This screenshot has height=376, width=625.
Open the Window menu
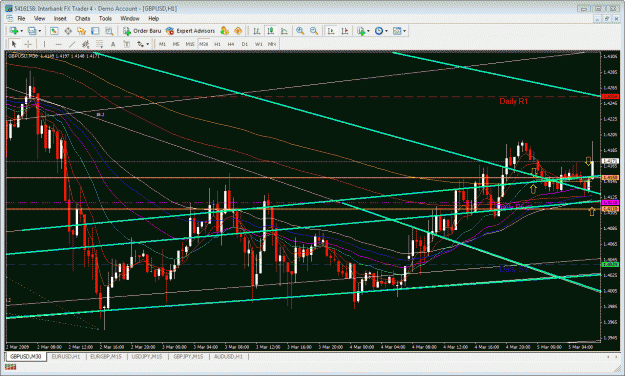[x=130, y=18]
